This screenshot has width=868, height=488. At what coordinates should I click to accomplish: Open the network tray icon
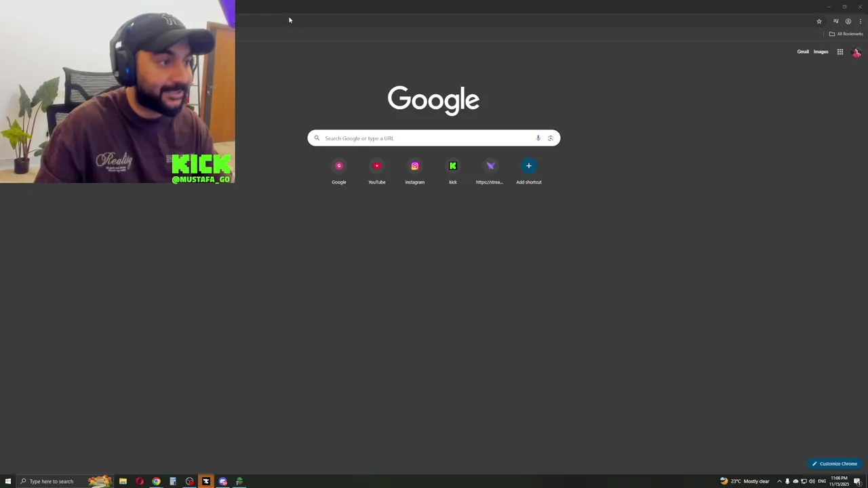[x=804, y=481]
